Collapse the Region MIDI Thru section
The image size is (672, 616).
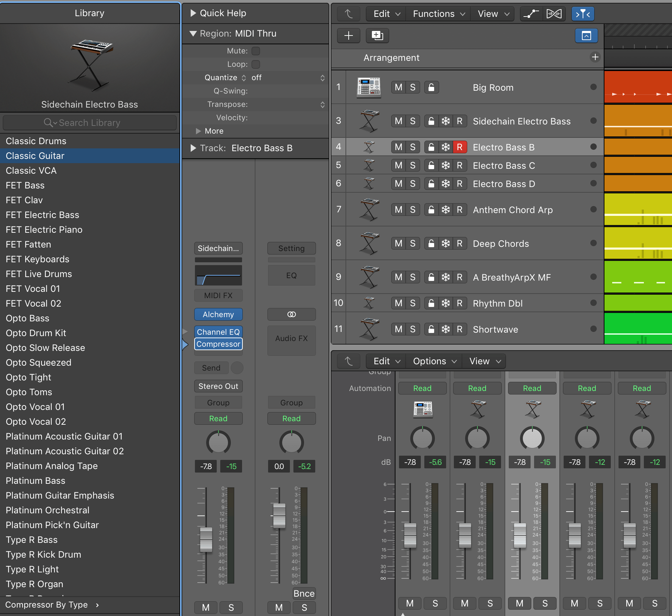pyautogui.click(x=193, y=34)
